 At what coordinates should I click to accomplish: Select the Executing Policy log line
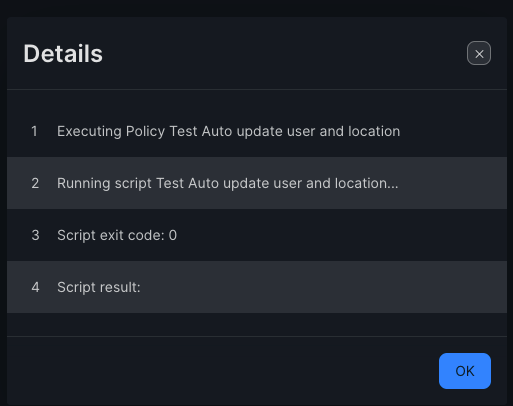point(257,131)
